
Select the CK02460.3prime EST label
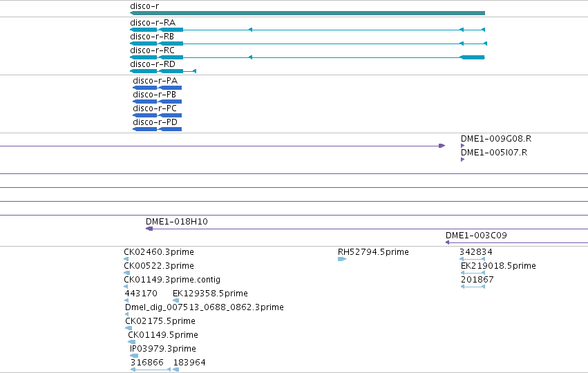click(x=159, y=252)
